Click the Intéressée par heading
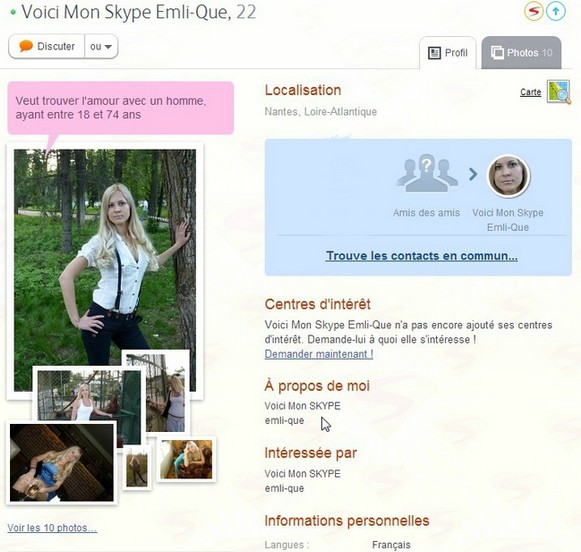Screen dimensions: 581x552 tap(311, 453)
